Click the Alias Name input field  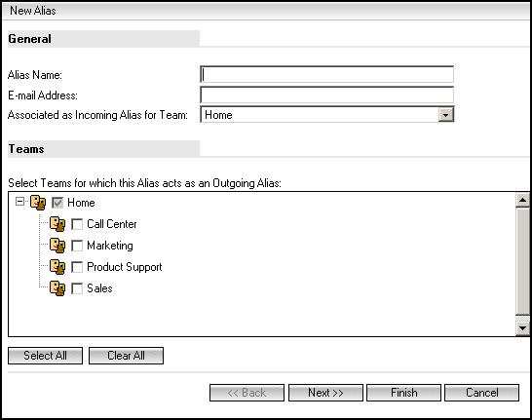pyautogui.click(x=326, y=74)
